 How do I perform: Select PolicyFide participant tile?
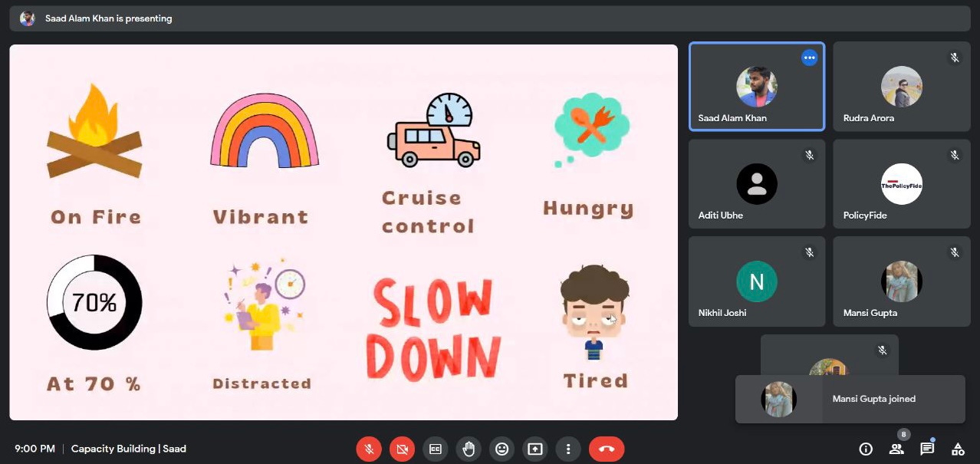[901, 184]
